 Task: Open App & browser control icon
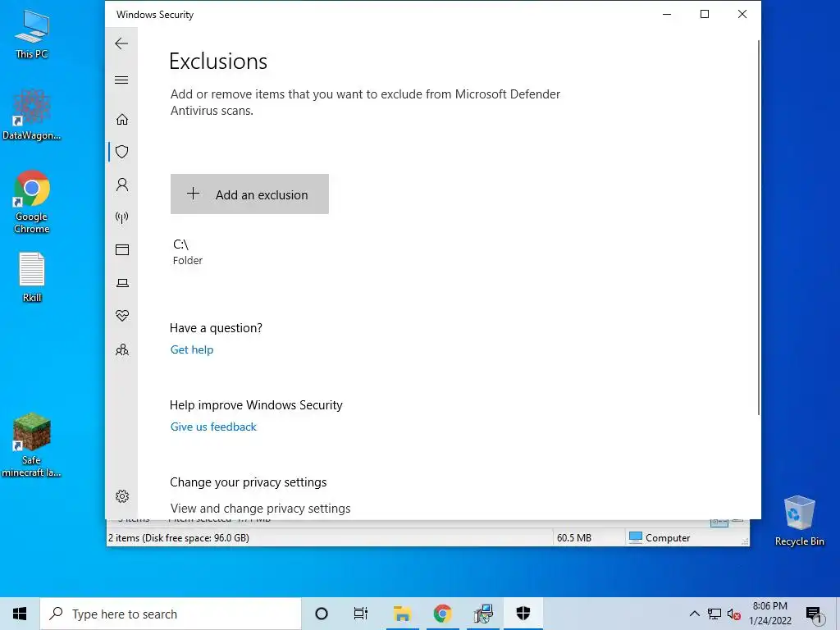pos(122,249)
